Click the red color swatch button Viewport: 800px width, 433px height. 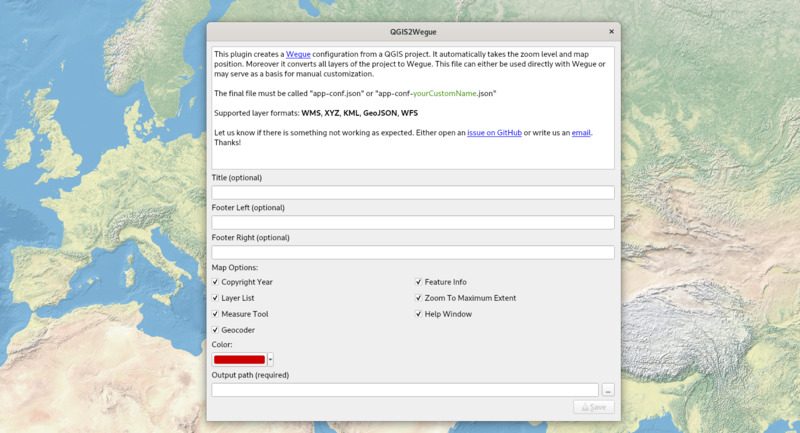pos(239,360)
